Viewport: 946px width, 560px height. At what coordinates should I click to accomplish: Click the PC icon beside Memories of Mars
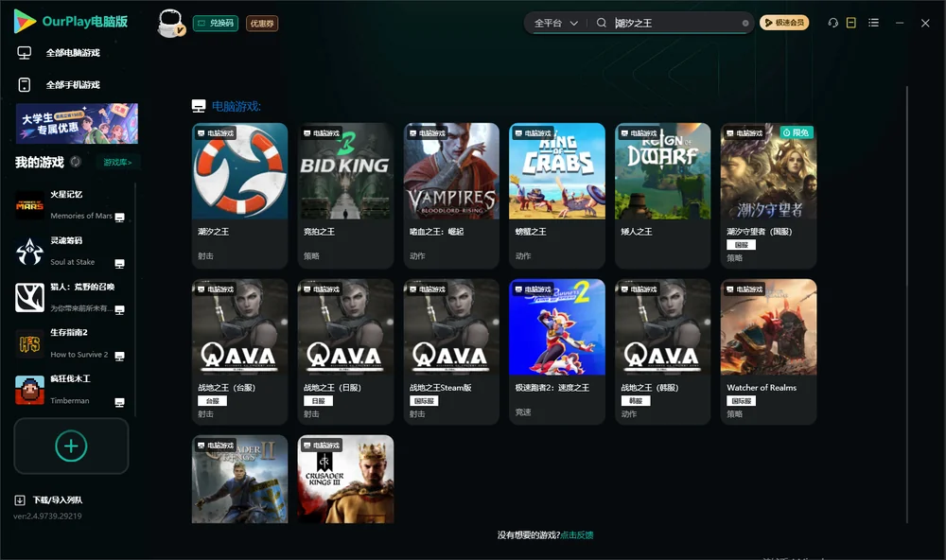click(119, 218)
